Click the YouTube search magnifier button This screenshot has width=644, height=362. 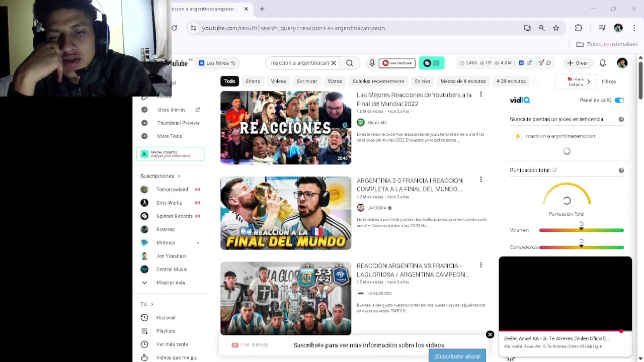pyautogui.click(x=349, y=63)
